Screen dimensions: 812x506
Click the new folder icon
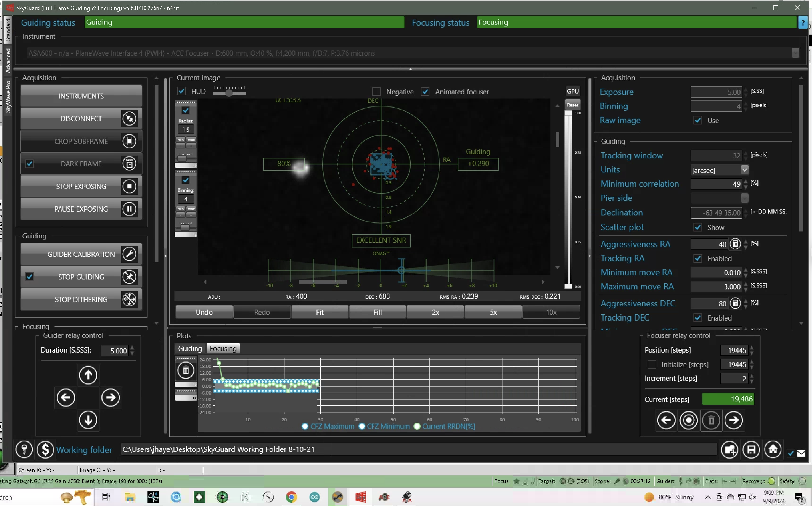pyautogui.click(x=729, y=449)
